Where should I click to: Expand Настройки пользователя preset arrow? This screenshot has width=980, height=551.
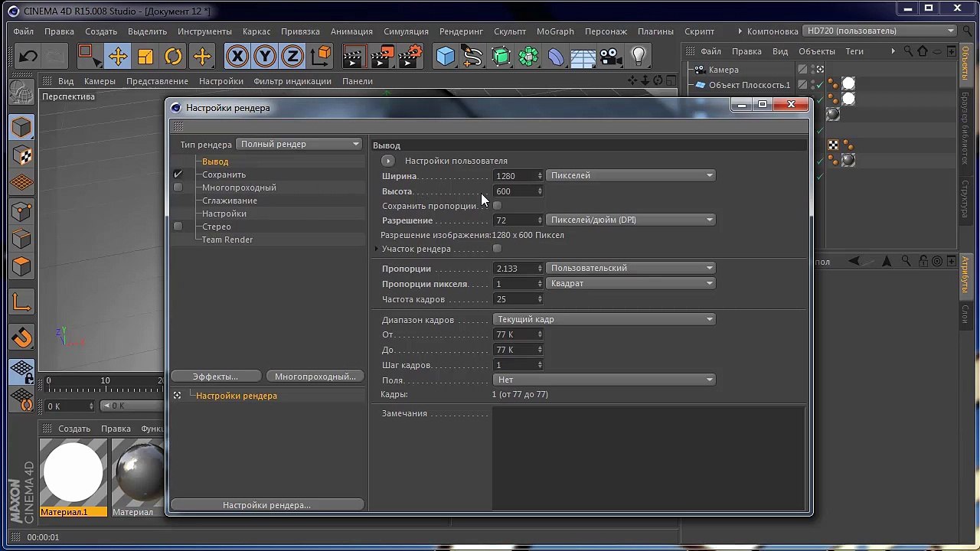(388, 161)
